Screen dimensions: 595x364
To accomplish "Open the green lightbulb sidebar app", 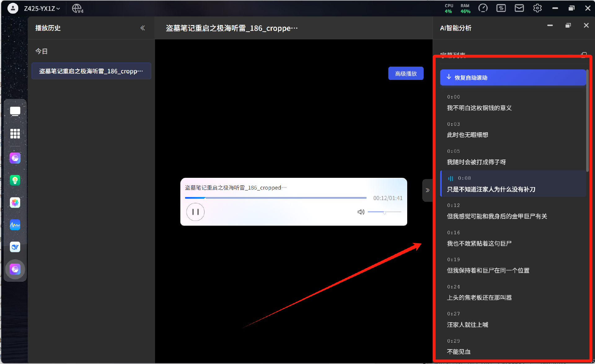I will (15, 180).
